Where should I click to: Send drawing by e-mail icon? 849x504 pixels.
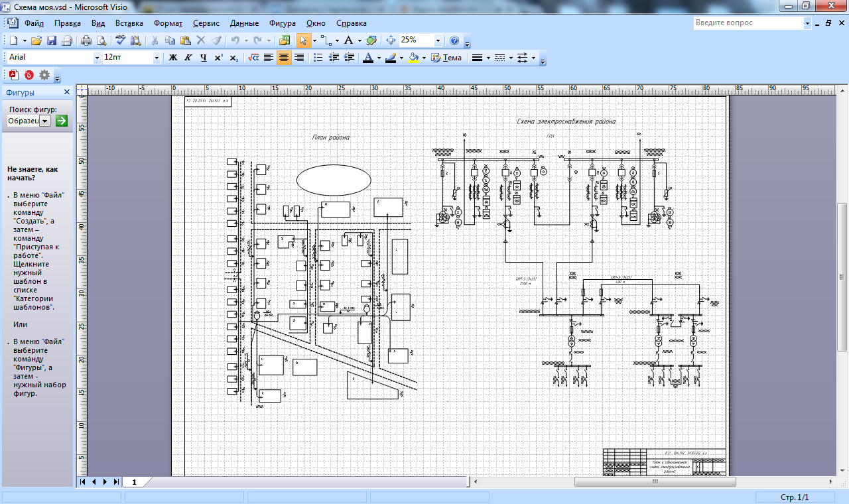tap(66, 40)
